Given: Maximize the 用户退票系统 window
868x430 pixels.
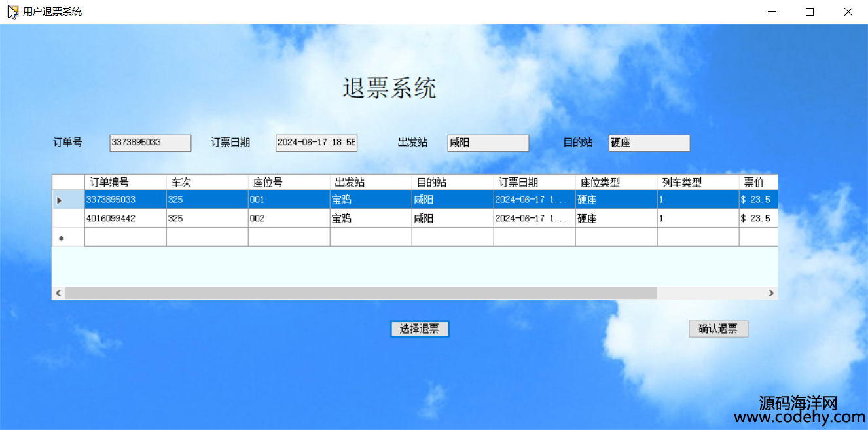Looking at the screenshot, I should click(x=810, y=12).
